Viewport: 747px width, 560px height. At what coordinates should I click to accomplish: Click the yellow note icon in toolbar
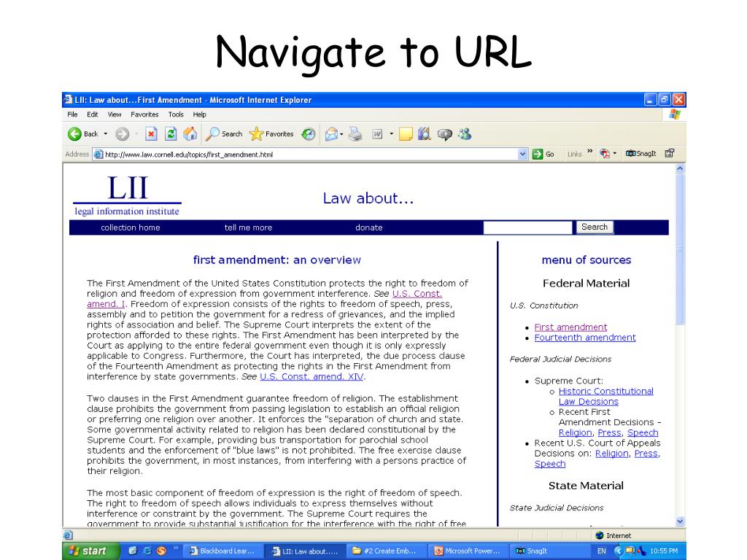[406, 134]
